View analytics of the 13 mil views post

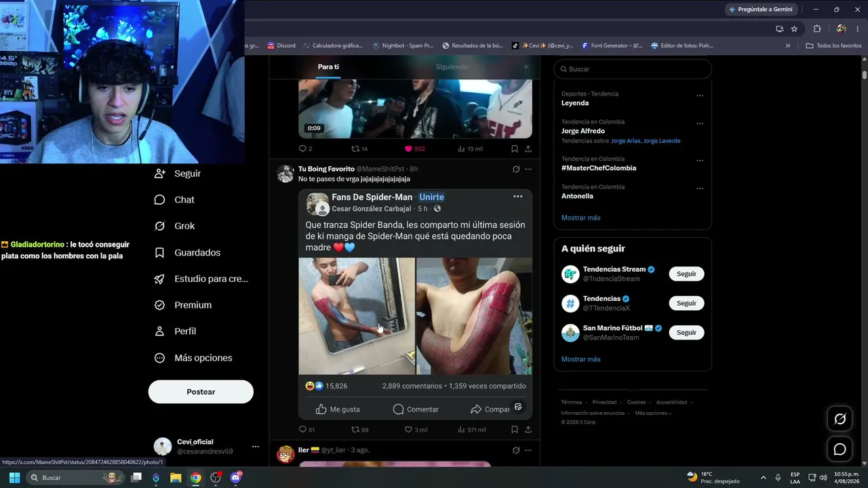point(470,148)
